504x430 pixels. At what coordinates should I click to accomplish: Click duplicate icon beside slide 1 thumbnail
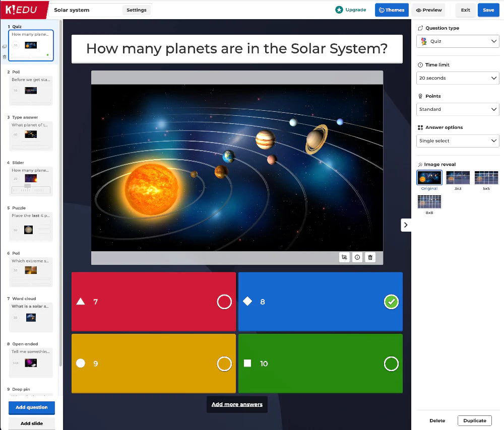click(5, 46)
